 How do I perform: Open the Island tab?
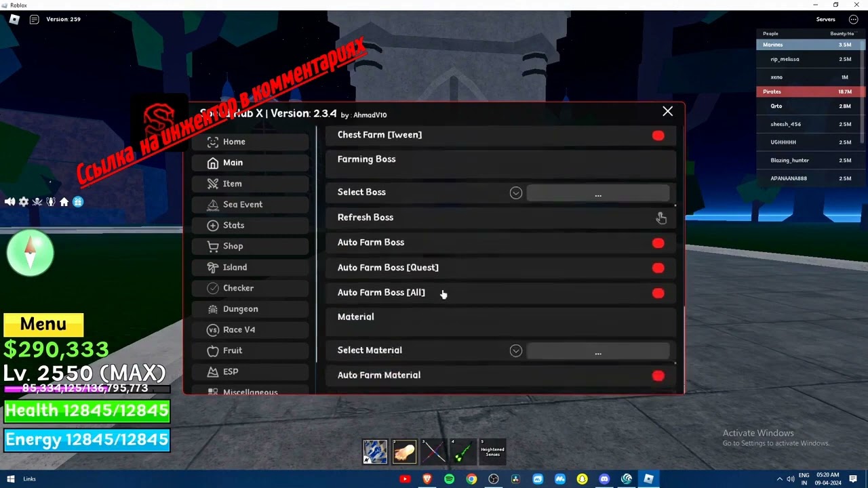pyautogui.click(x=250, y=267)
